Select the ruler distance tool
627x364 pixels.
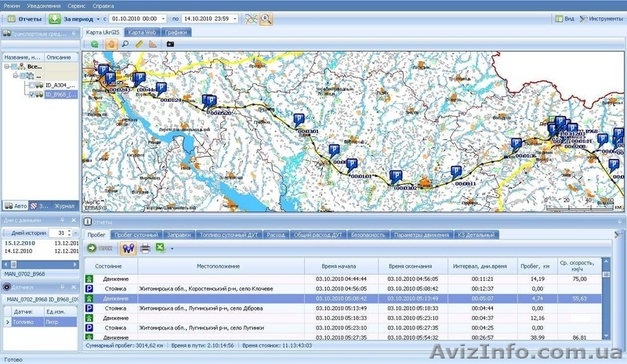click(x=139, y=44)
